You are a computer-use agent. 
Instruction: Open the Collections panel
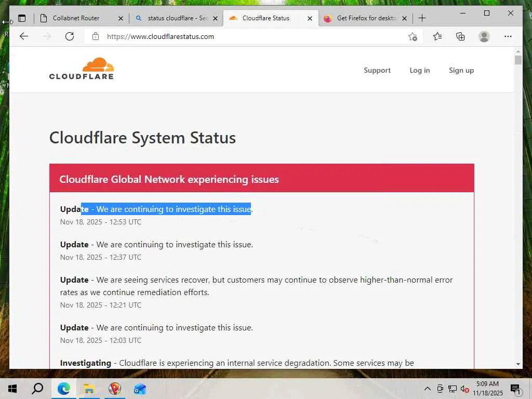pyautogui.click(x=460, y=36)
